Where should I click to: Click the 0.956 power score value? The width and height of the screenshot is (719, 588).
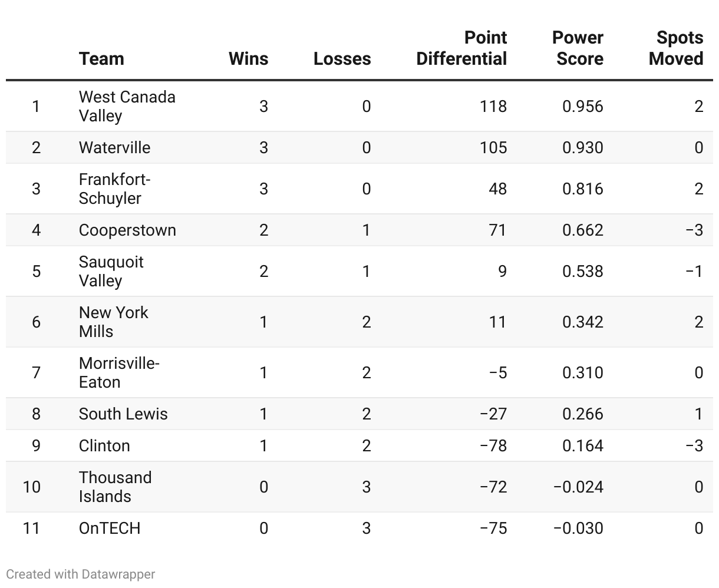click(582, 106)
